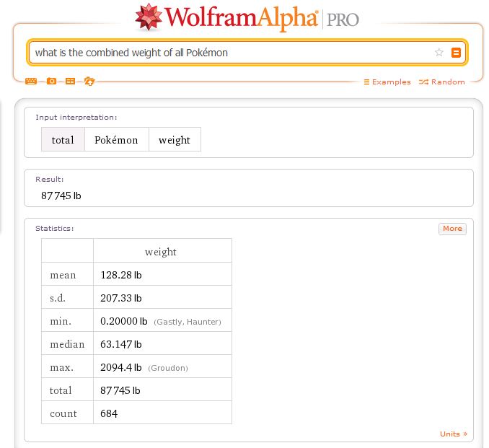Viewport: 489px width, 448px height.
Task: Click the '(Gastly, Haunter)' note
Action: click(188, 322)
